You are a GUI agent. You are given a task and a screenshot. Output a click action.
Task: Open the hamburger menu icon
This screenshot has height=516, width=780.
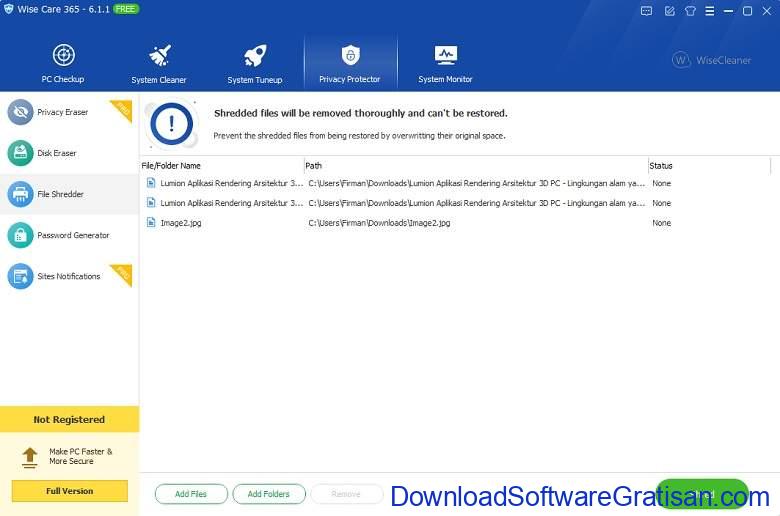point(710,11)
